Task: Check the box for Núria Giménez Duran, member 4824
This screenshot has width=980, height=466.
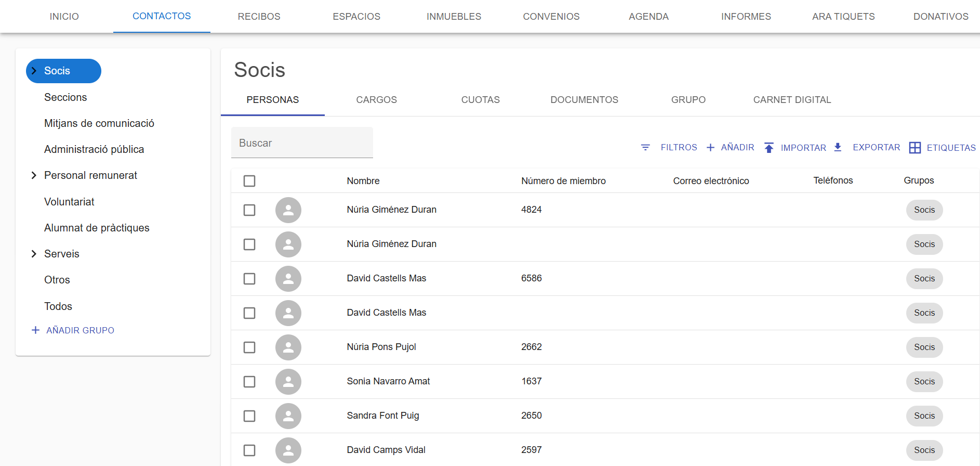Action: tap(249, 210)
